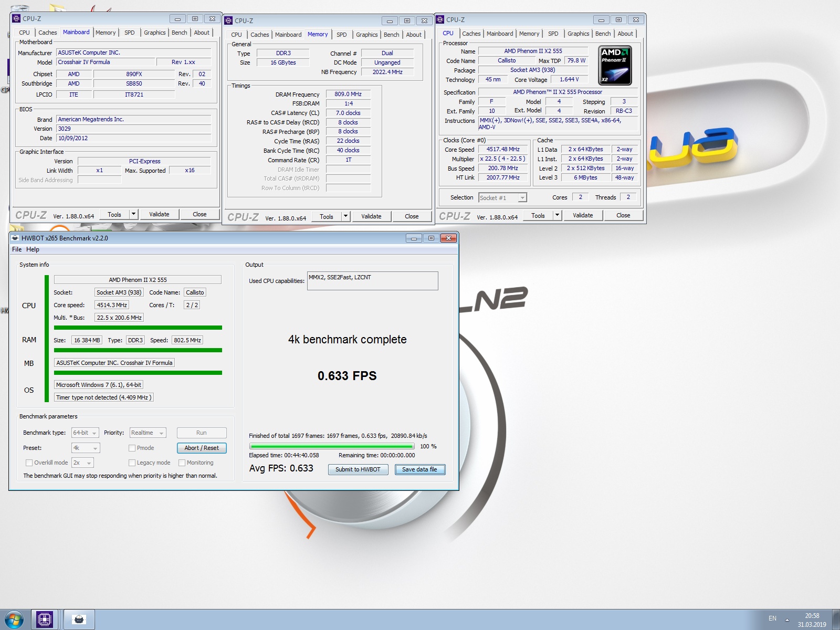This screenshot has height=630, width=840.
Task: Click HWBOT x265 window title icon
Action: click(15, 238)
